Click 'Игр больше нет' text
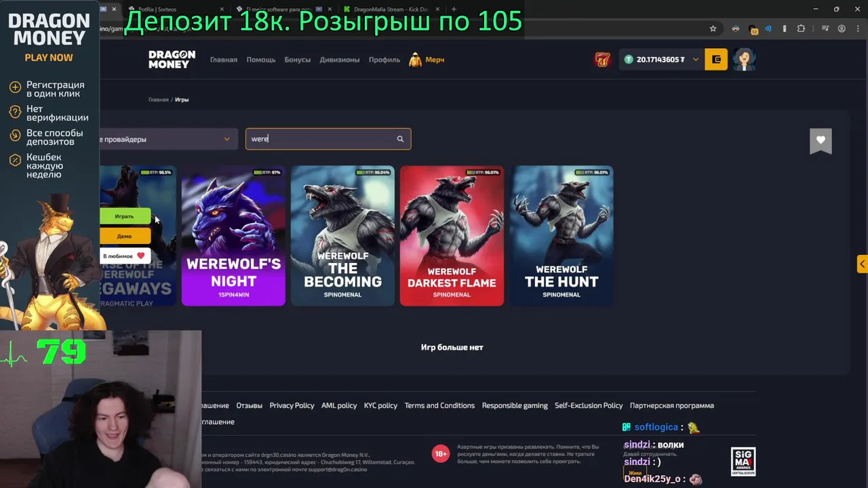This screenshot has width=868, height=488. [x=452, y=347]
